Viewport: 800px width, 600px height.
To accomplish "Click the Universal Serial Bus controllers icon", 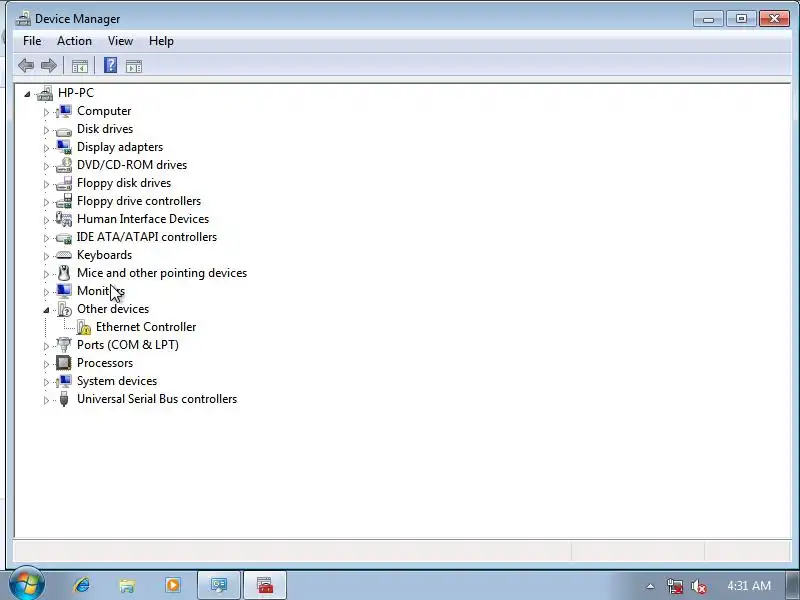I will (x=64, y=399).
